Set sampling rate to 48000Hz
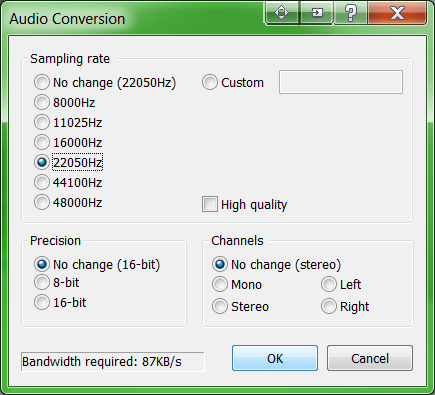Screen dimensions: 435x395 [68, 202]
